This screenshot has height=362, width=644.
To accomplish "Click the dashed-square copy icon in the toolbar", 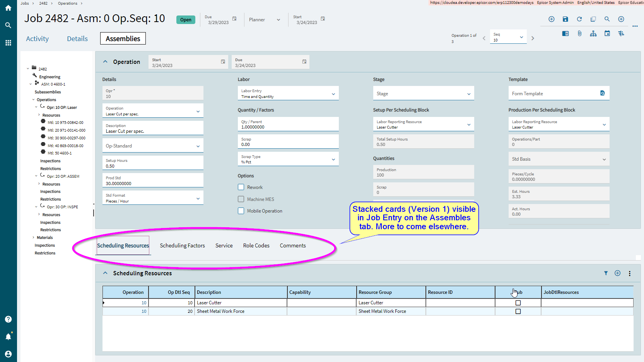I will coord(593,19).
